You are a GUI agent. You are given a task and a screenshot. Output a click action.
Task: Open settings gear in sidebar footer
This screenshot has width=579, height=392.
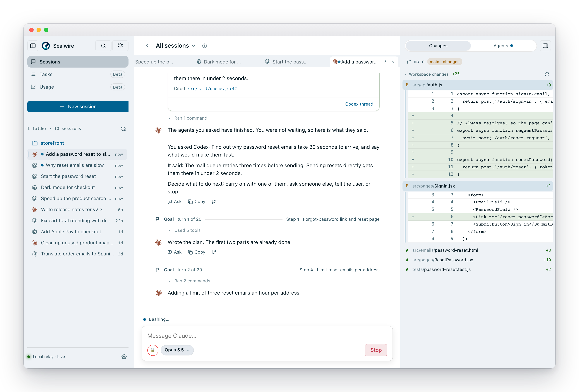[x=124, y=357]
